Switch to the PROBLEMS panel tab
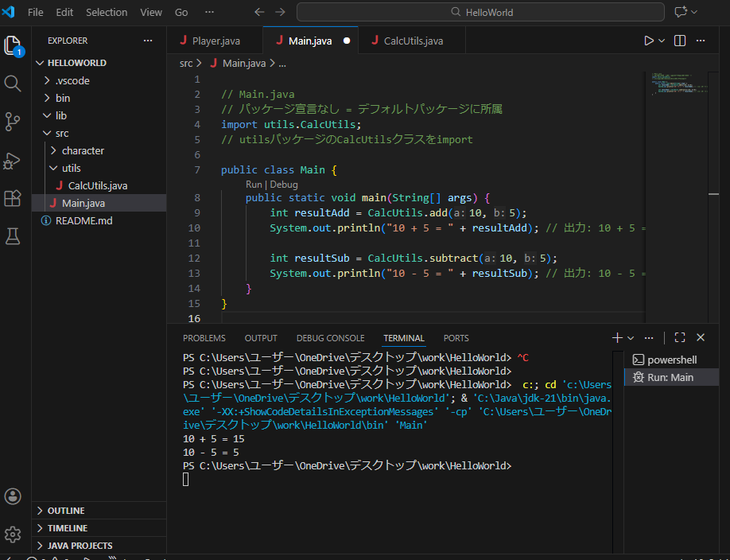The height and width of the screenshot is (560, 730). click(204, 338)
